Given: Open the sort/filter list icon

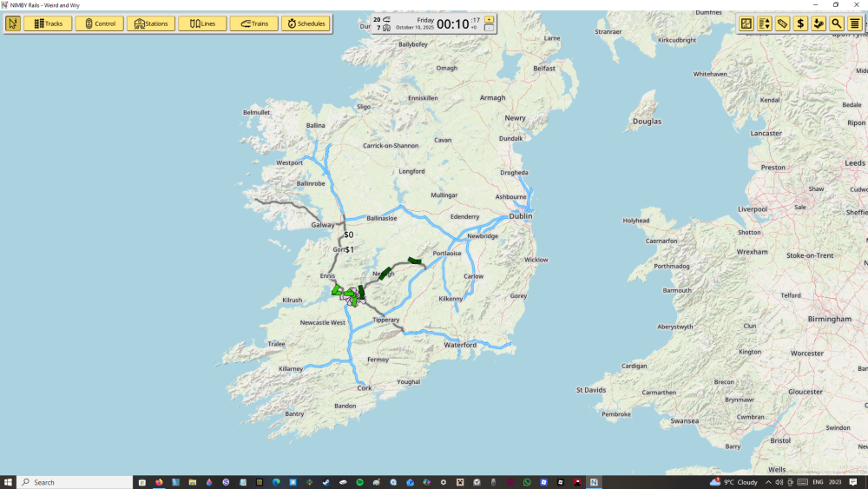Looking at the screenshot, I should (765, 23).
